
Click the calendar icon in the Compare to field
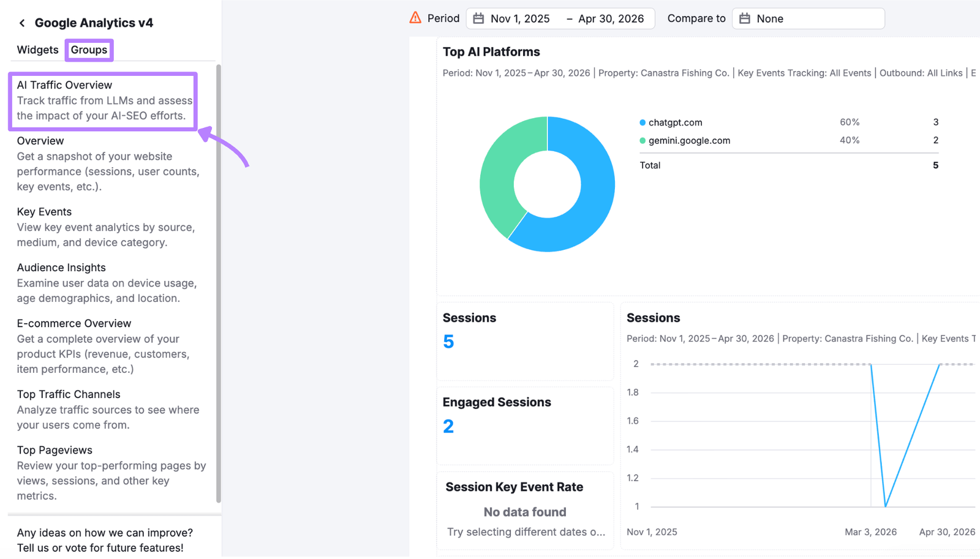[x=744, y=18]
